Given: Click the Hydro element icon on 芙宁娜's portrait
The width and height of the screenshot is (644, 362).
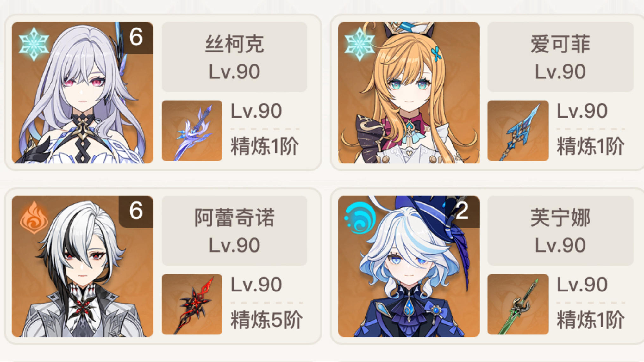Looking at the screenshot, I should 360,218.
